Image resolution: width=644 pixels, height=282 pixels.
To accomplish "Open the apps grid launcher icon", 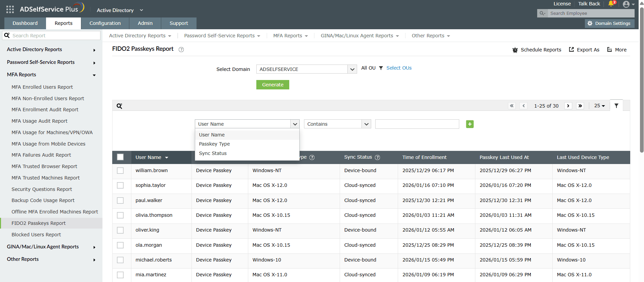I will pos(10,9).
